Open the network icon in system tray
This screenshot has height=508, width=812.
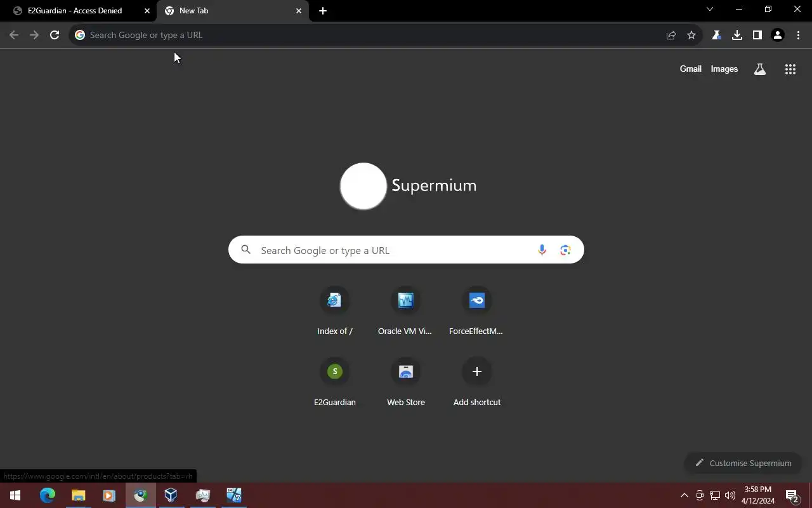tap(715, 495)
